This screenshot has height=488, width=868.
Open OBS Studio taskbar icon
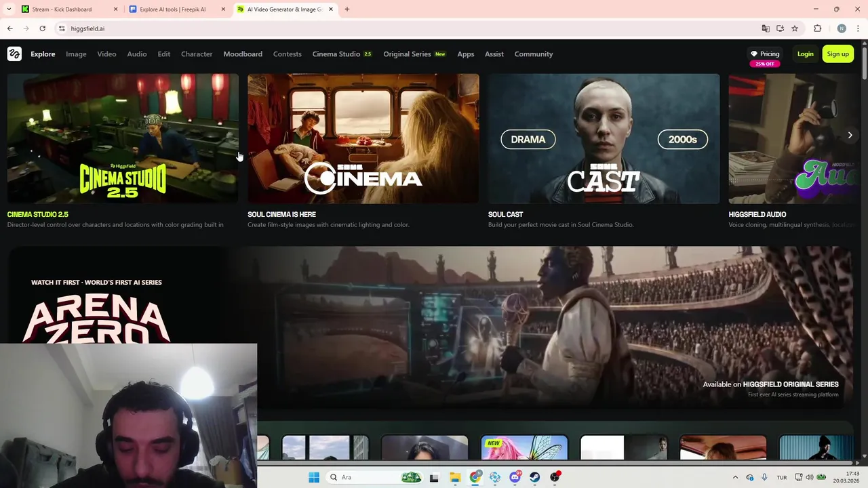[x=555, y=477]
